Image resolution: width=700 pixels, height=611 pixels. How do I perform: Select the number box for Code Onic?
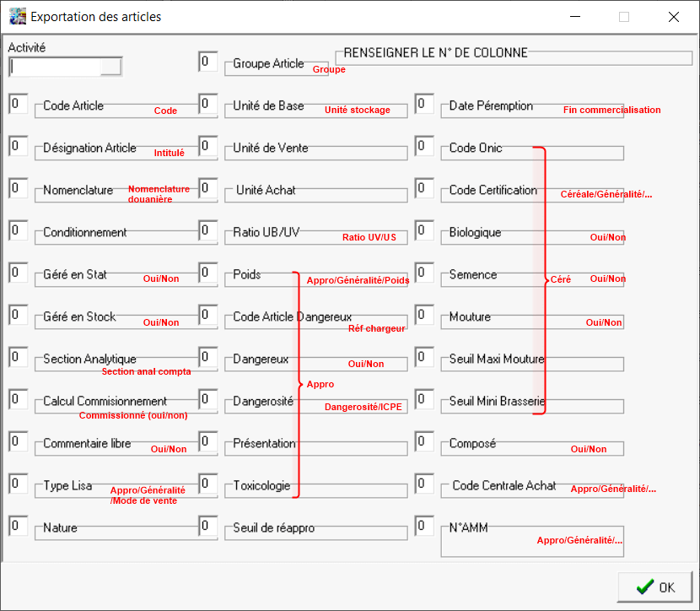click(x=424, y=146)
